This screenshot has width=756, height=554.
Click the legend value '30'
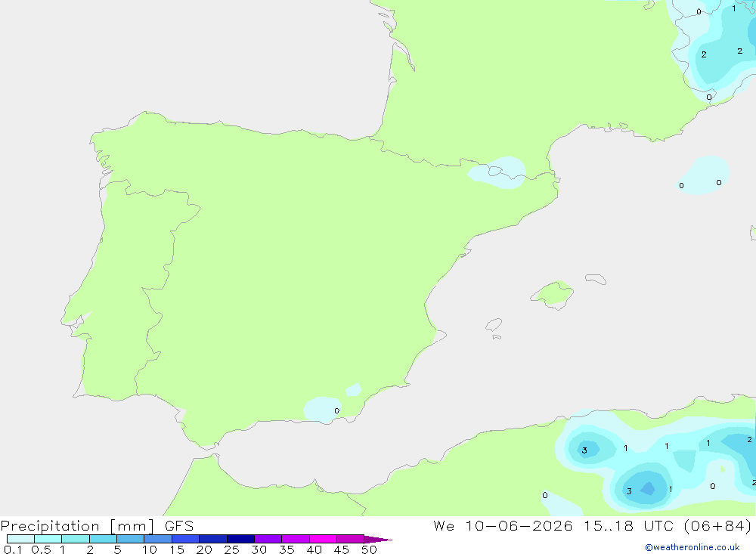tap(259, 549)
